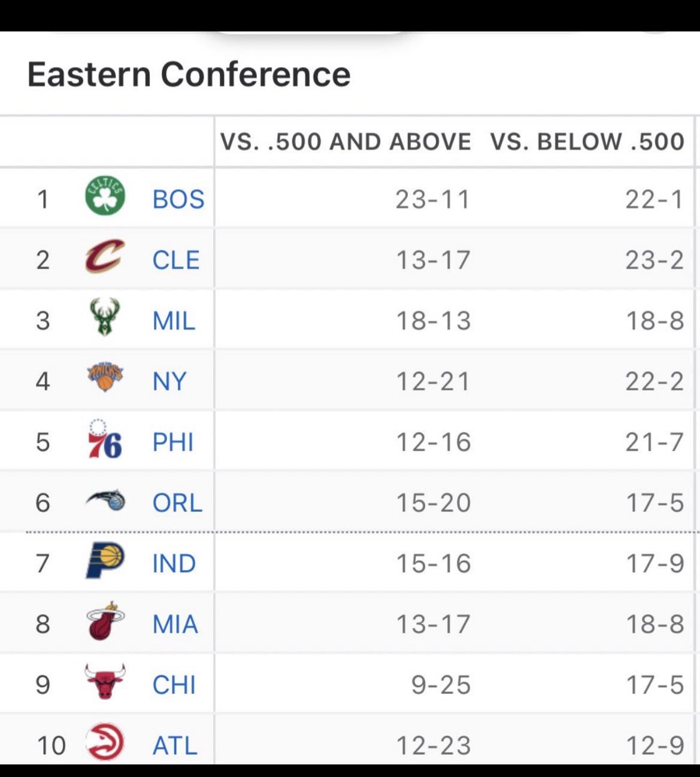
Task: Open the BOS team link
Action: 178,199
